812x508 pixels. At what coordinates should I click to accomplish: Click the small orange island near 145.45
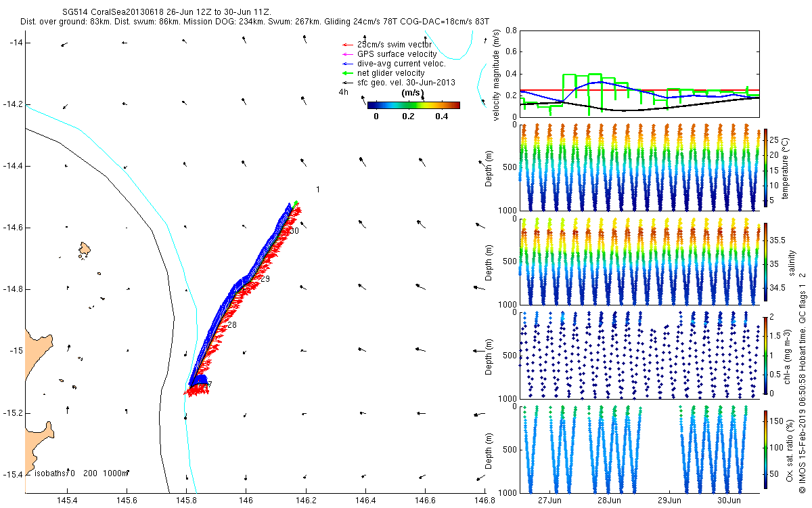click(x=85, y=249)
